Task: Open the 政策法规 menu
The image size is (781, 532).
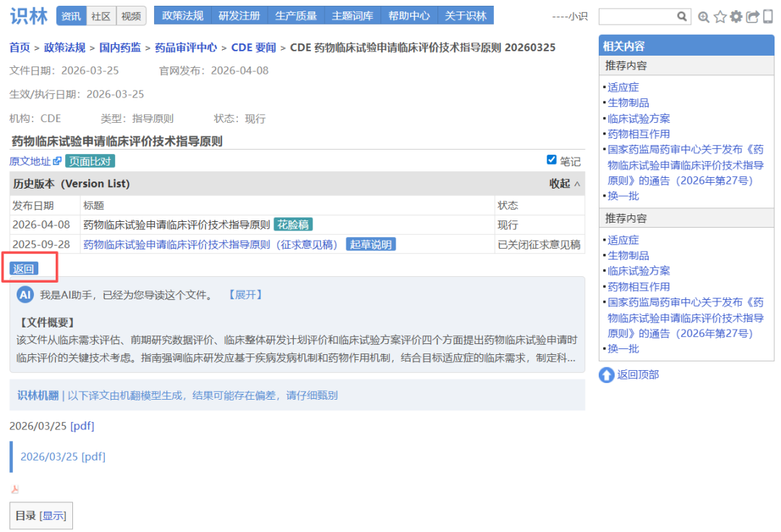Action: (x=183, y=16)
